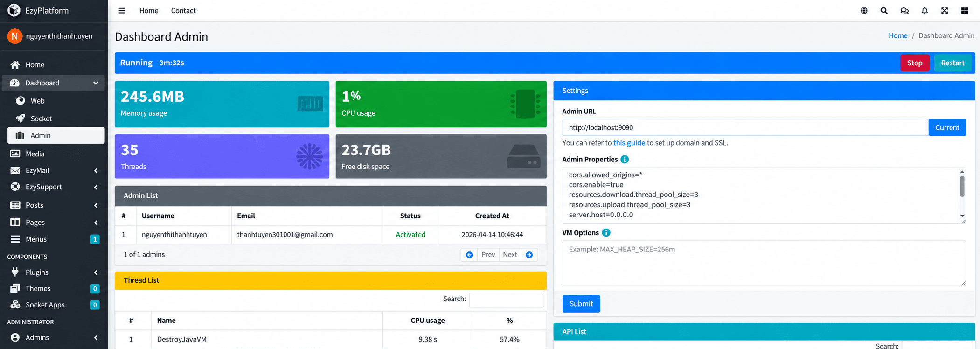Screen dimensions: 980x349
Task: Open 'this guide' link
Action: coord(629,143)
